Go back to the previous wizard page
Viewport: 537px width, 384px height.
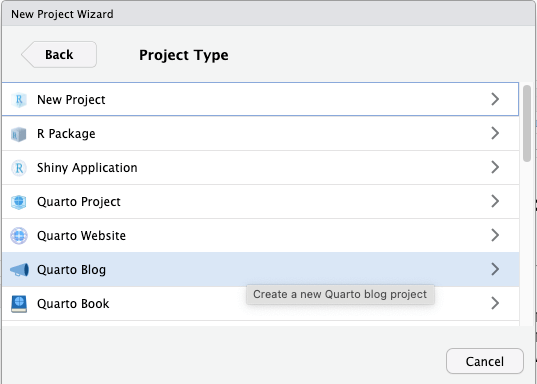[59, 54]
